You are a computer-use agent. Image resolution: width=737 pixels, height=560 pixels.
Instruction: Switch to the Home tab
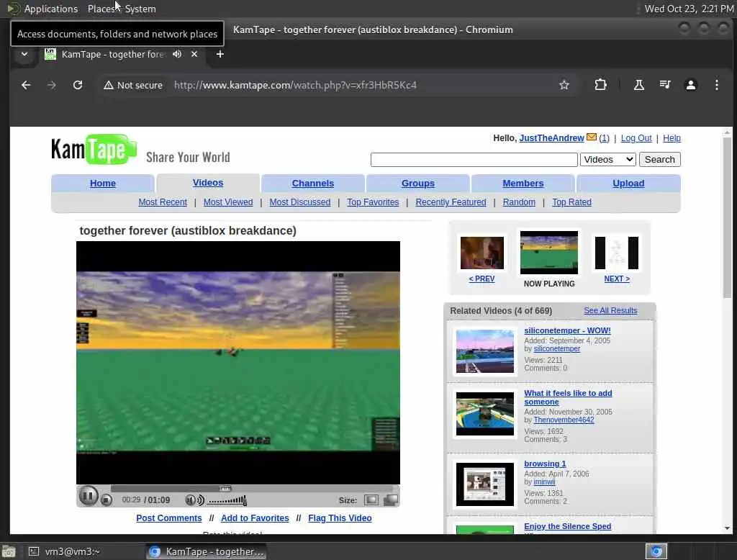(102, 184)
